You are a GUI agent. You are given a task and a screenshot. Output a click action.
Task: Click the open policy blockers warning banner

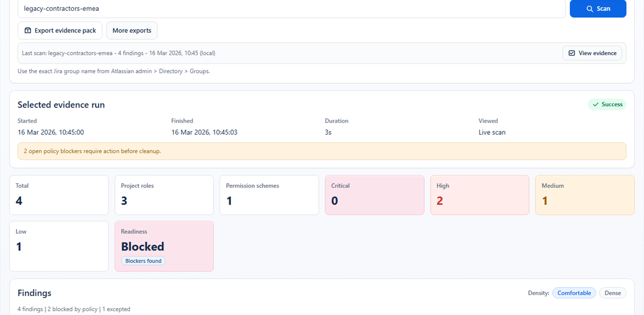pyautogui.click(x=322, y=151)
